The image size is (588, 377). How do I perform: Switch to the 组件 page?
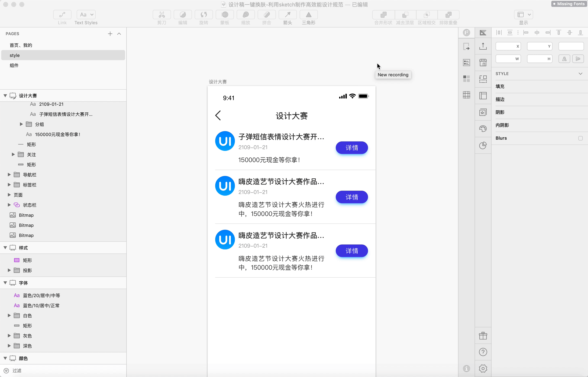(x=14, y=65)
